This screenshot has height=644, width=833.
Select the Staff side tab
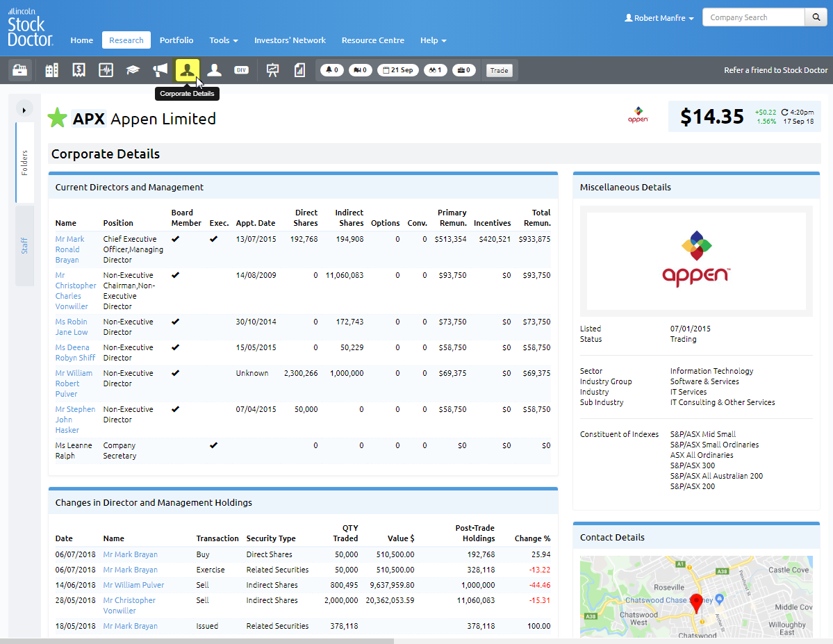point(24,246)
